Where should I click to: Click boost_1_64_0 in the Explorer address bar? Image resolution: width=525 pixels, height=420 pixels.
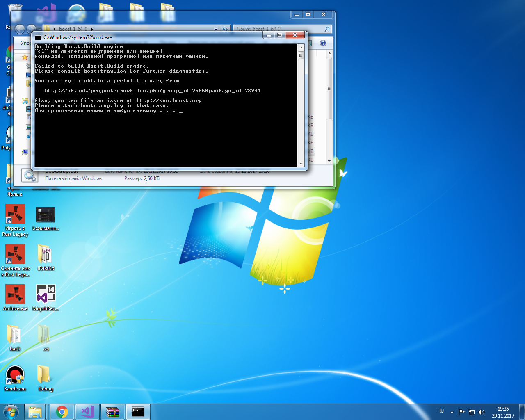click(x=73, y=29)
